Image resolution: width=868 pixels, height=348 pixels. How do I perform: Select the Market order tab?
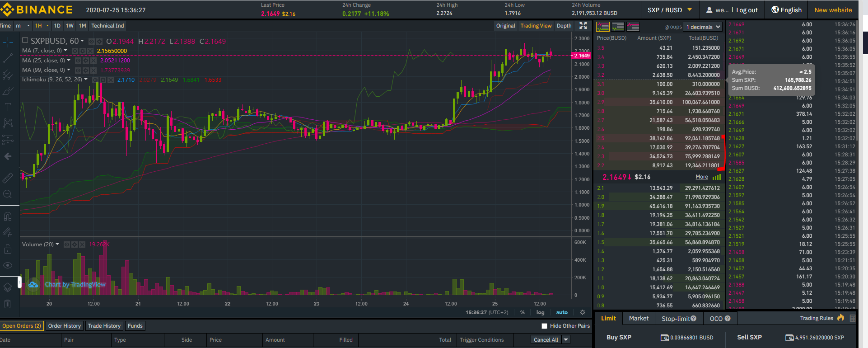click(639, 319)
